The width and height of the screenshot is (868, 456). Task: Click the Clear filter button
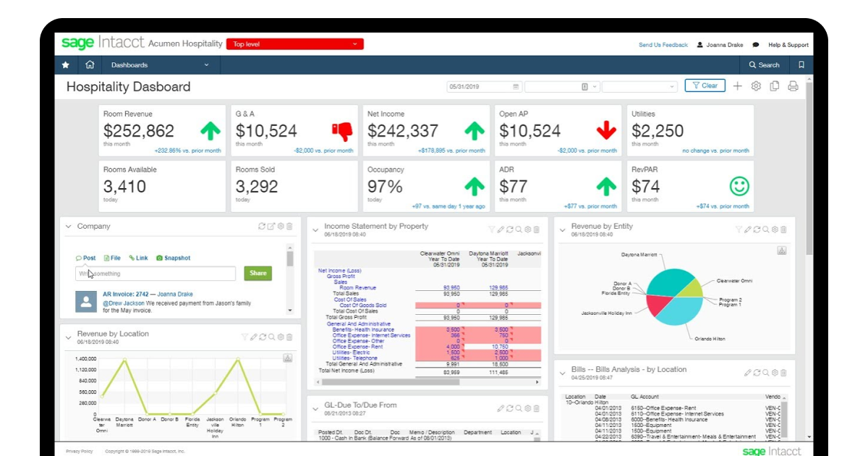[x=705, y=85]
